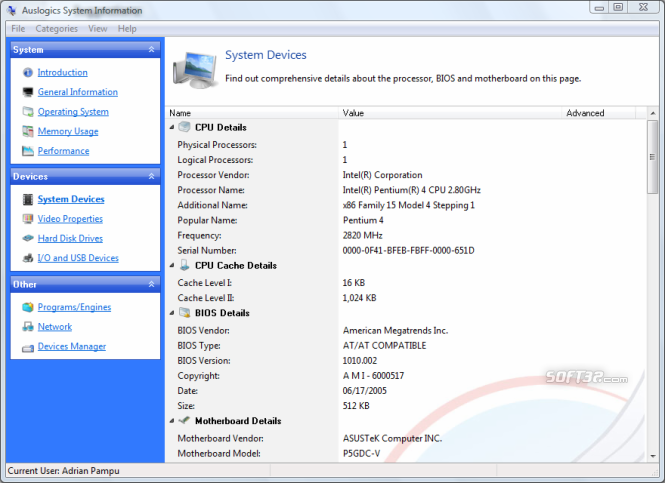Select the Popular Name Pentium 4 row
665x483 pixels.
click(x=406, y=220)
